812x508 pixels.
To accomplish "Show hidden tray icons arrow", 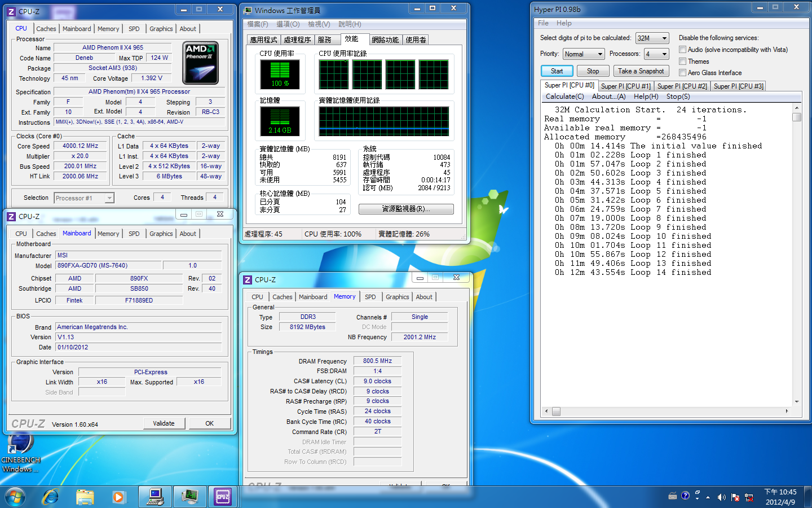I will tap(708, 497).
